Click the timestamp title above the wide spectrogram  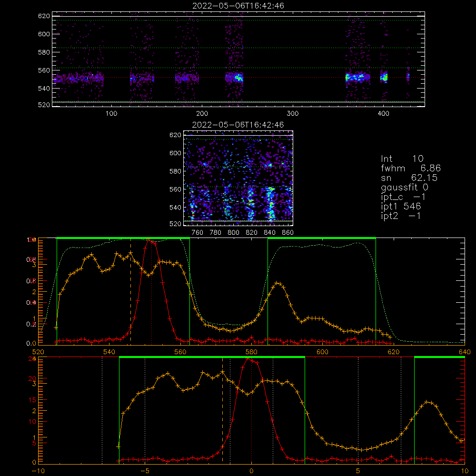point(238,6)
